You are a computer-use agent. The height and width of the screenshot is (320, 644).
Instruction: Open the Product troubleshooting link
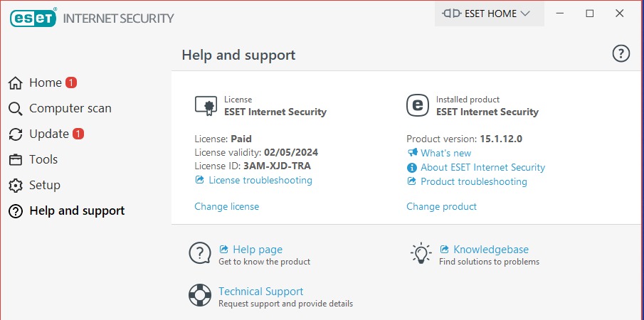point(473,182)
